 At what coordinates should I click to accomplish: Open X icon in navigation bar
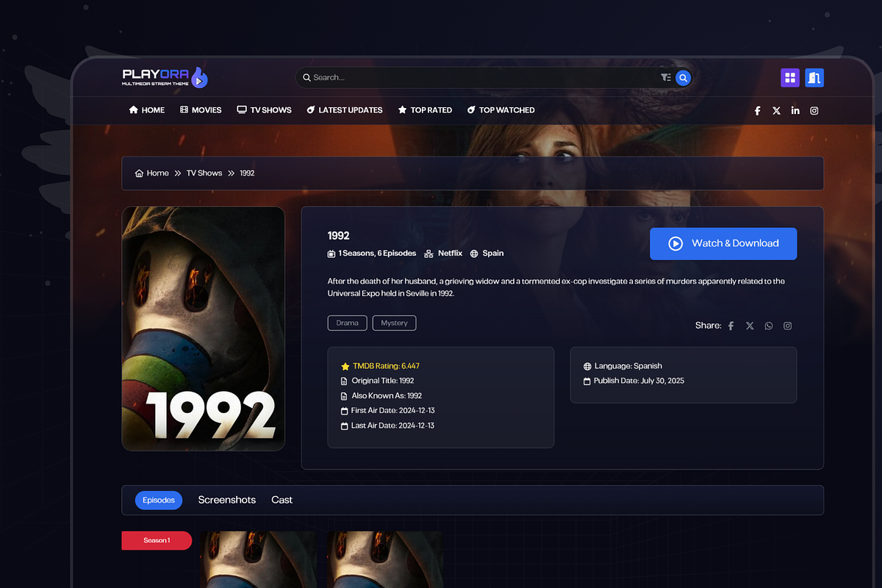coord(777,110)
